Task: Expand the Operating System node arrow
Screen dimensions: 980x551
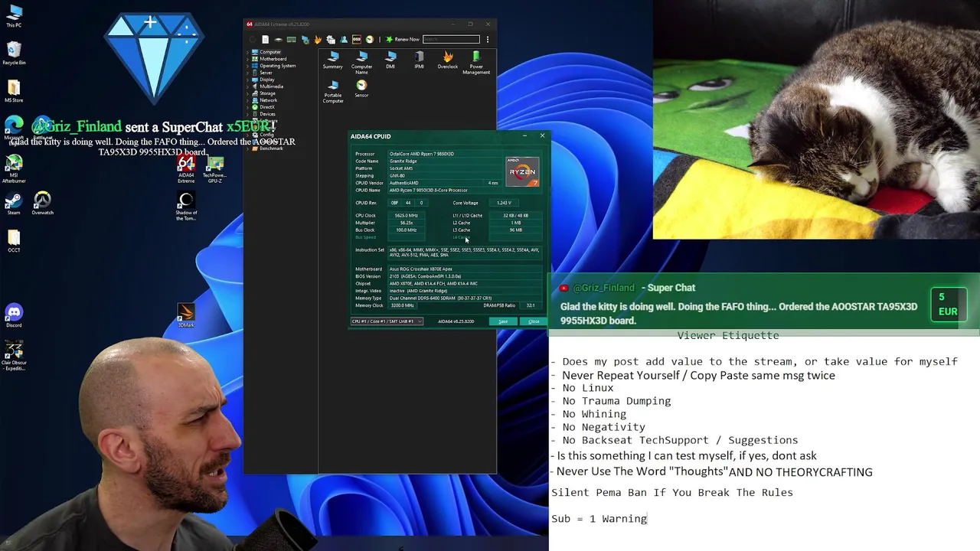Action: point(248,66)
